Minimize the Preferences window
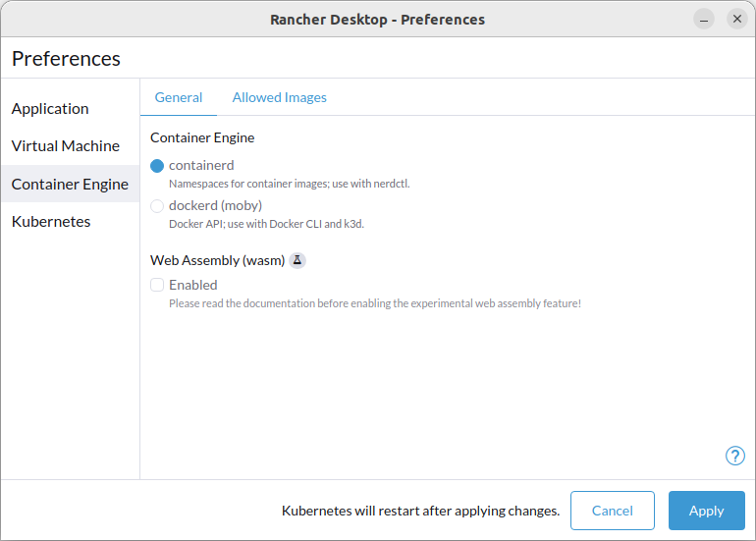Screen dimensions: 756x541 (x=703, y=20)
